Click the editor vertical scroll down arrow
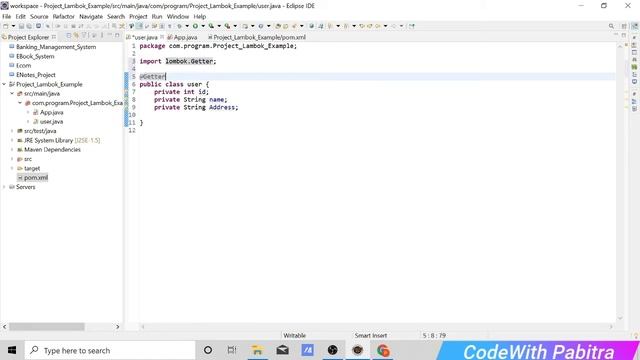This screenshot has width=640, height=360. (x=620, y=318)
